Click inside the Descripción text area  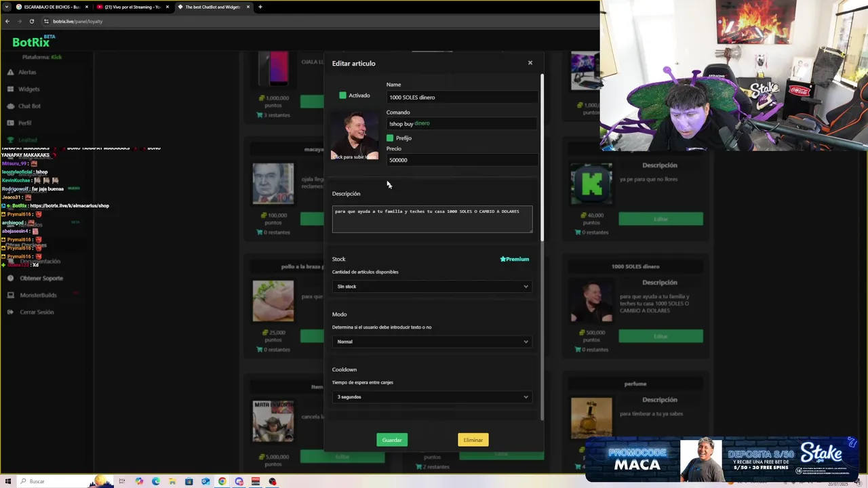coord(432,219)
